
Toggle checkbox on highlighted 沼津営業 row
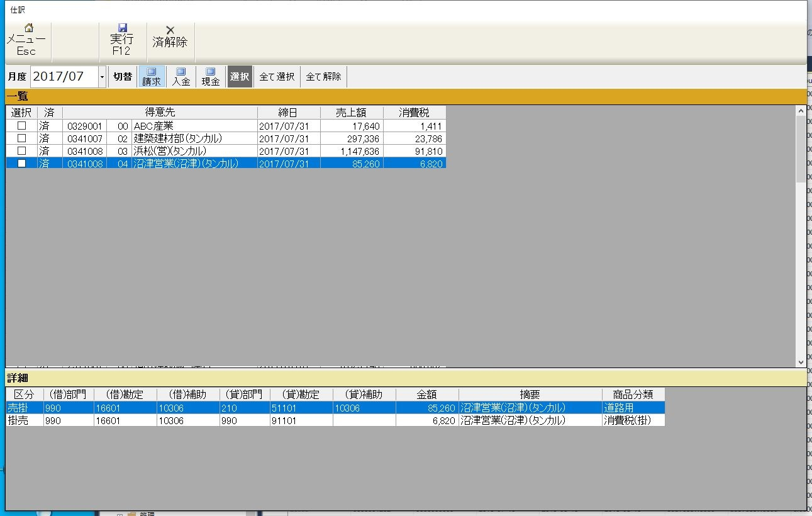pos(21,164)
